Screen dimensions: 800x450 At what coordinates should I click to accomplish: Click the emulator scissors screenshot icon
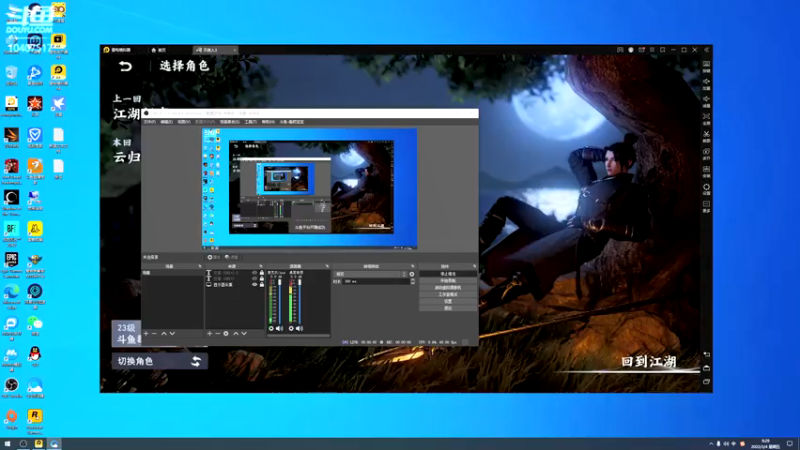(x=706, y=136)
